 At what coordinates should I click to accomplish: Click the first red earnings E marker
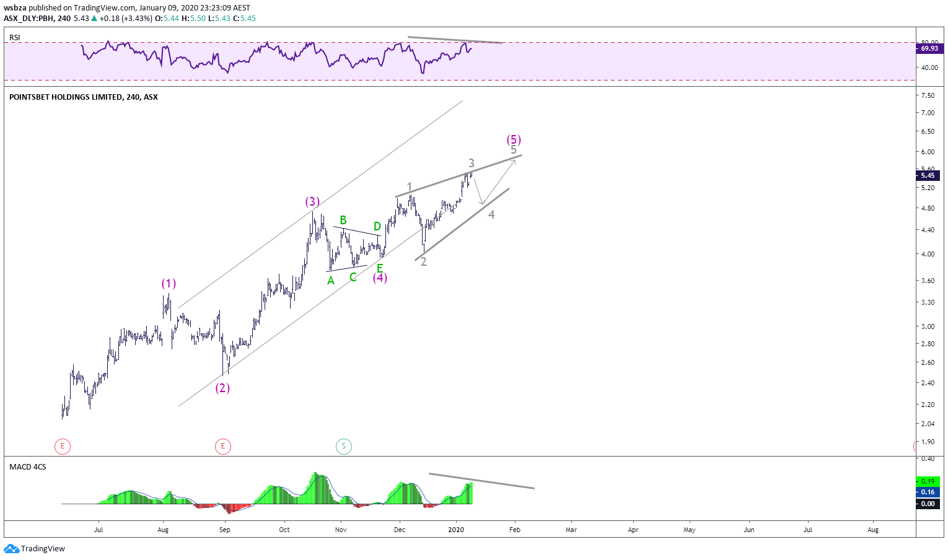point(62,446)
